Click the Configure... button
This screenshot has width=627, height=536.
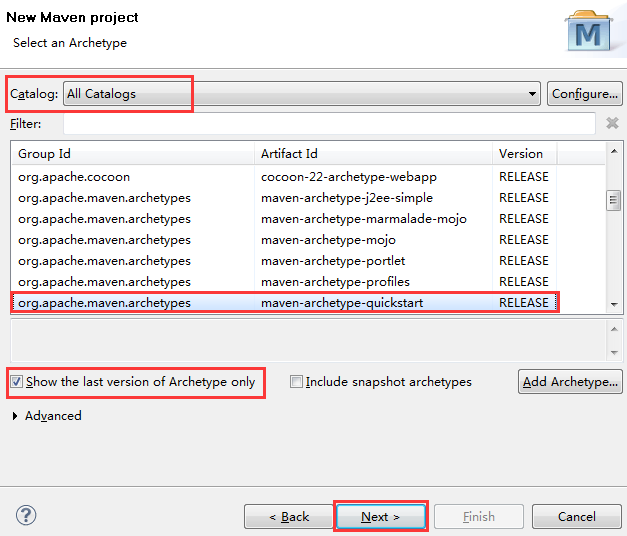[585, 94]
